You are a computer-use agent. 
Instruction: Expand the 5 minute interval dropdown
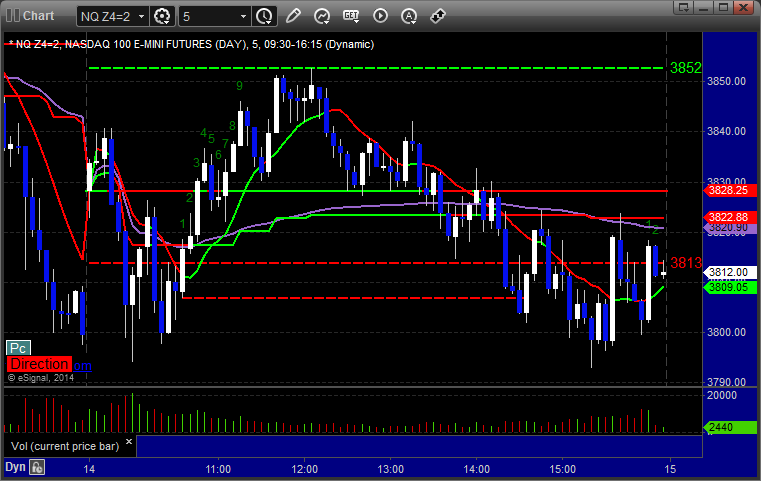243,17
